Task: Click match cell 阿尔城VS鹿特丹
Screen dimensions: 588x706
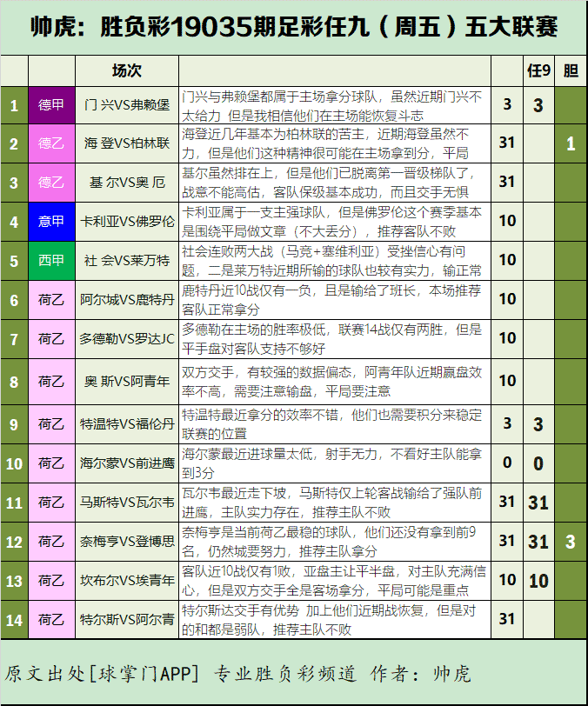Action: (127, 300)
